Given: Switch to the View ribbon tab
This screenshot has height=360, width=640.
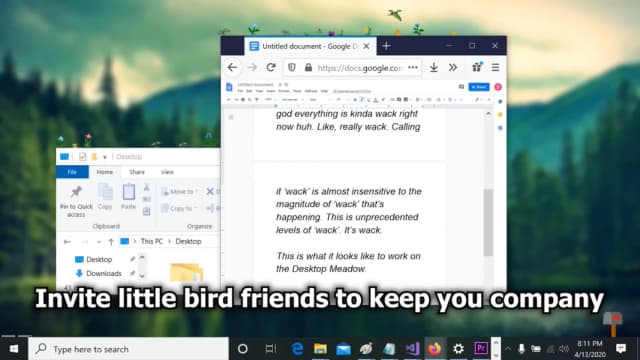Looking at the screenshot, I should (167, 172).
